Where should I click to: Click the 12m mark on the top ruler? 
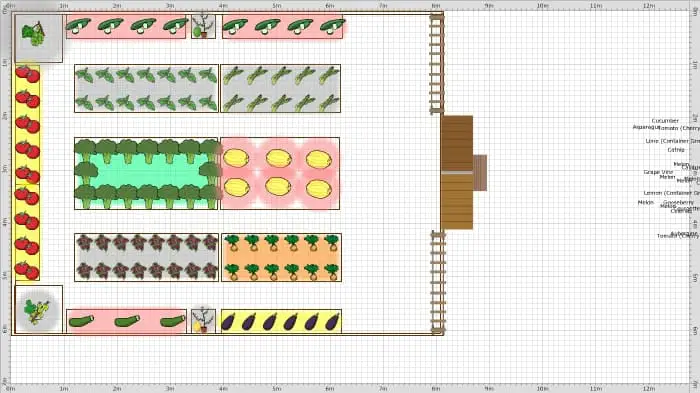(x=649, y=6)
